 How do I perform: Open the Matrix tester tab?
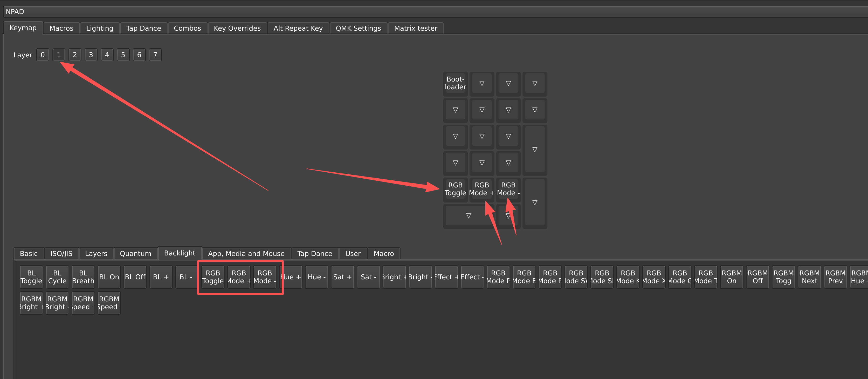pos(416,28)
